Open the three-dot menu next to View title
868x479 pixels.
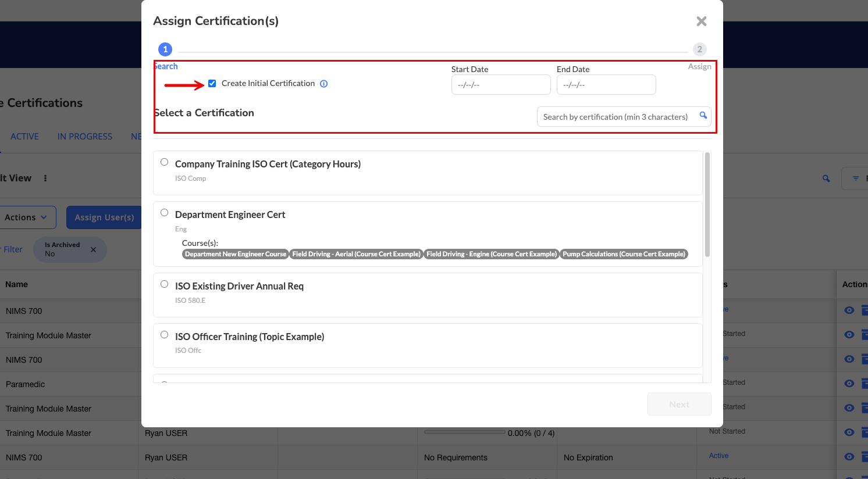click(x=45, y=178)
